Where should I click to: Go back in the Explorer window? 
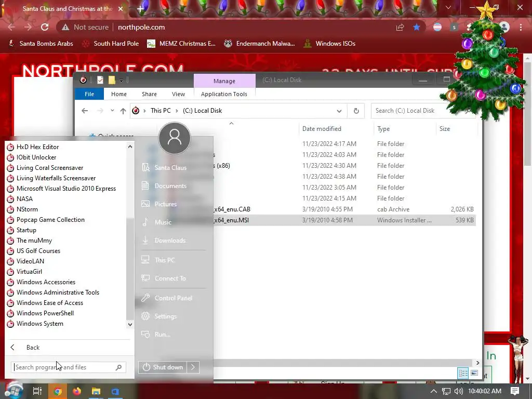pyautogui.click(x=85, y=111)
